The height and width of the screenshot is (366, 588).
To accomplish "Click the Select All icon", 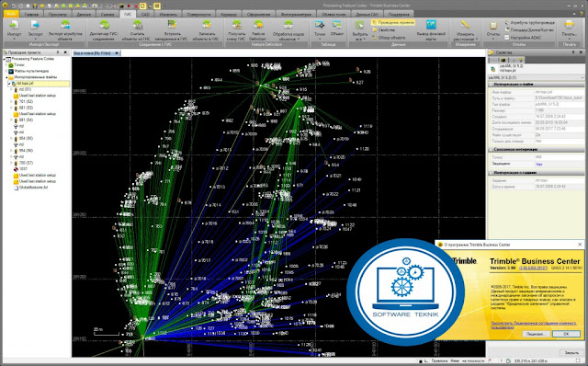I will [x=359, y=25].
